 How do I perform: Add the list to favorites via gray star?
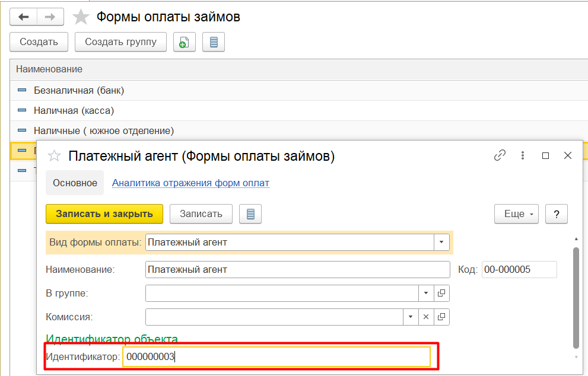pos(81,17)
